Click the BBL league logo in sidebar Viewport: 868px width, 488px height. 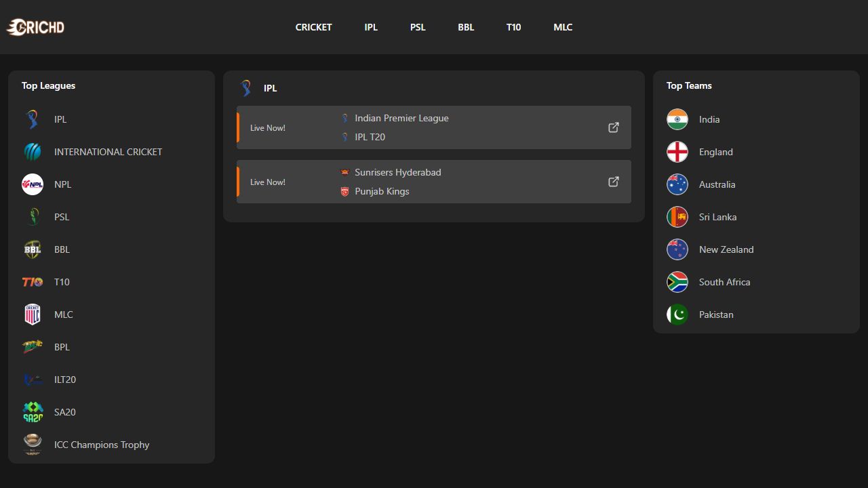(33, 249)
